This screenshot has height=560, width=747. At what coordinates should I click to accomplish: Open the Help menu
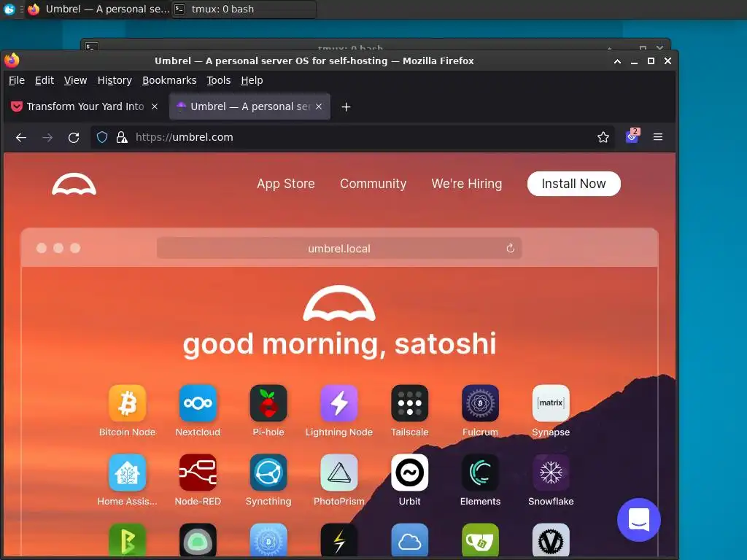(252, 80)
